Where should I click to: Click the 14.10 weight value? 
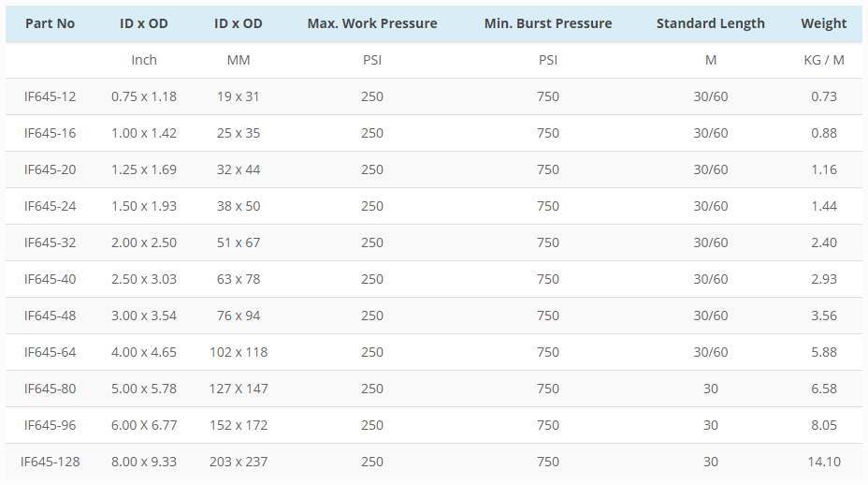pyautogui.click(x=824, y=462)
